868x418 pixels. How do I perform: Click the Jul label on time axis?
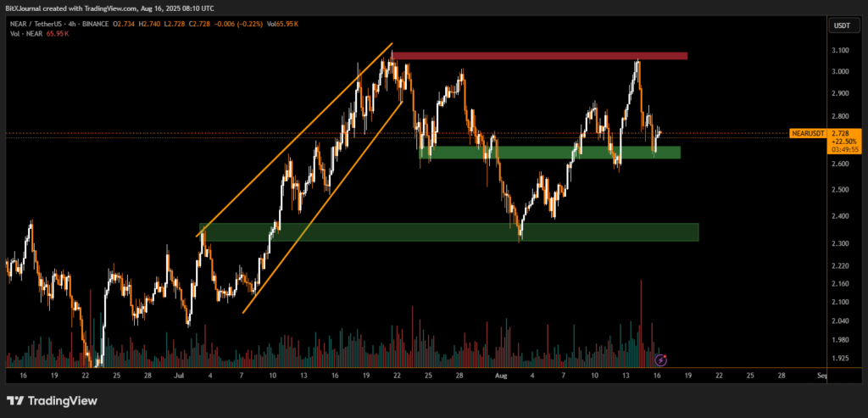179,374
